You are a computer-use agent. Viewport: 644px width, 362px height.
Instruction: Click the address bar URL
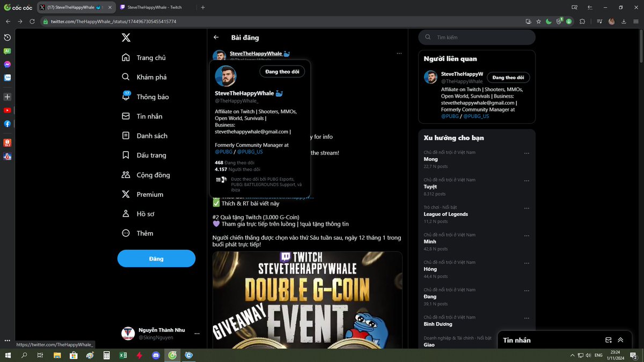(x=114, y=21)
